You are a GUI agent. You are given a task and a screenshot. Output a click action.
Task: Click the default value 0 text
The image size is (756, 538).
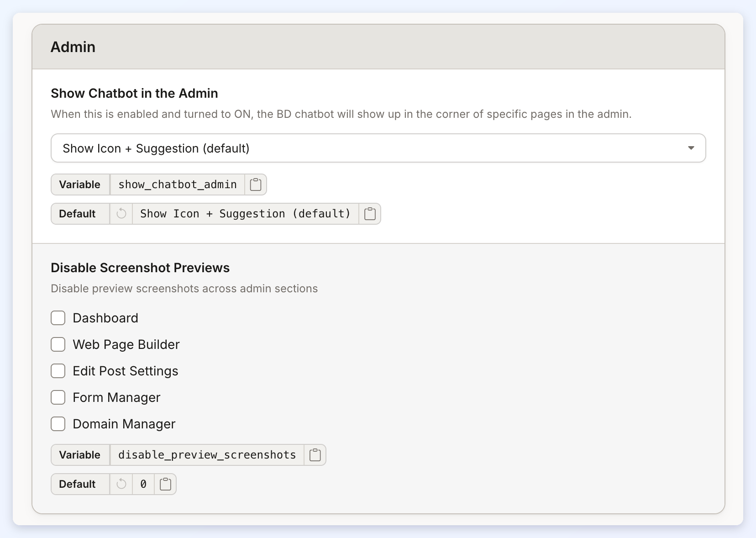[143, 484]
